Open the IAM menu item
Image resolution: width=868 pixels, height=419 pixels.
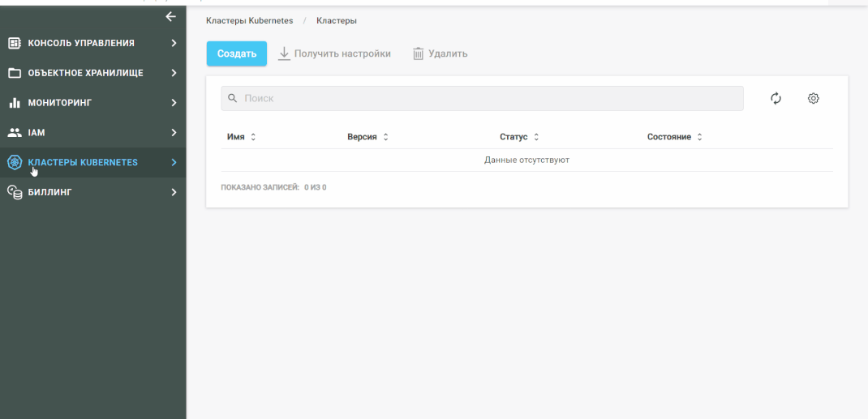pyautogui.click(x=37, y=132)
